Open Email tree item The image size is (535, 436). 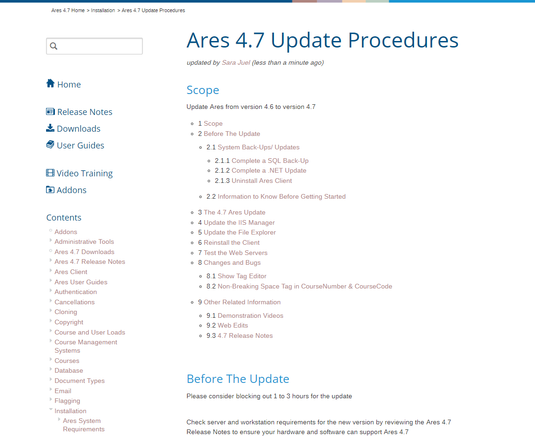[63, 391]
